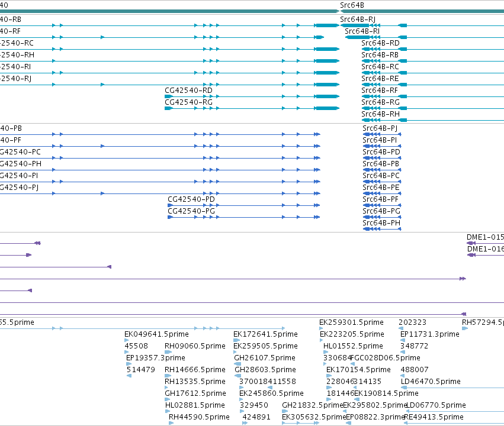The image size is (504, 426).
Task: Select the RE49413.5prime EST label
Action: [434, 418]
